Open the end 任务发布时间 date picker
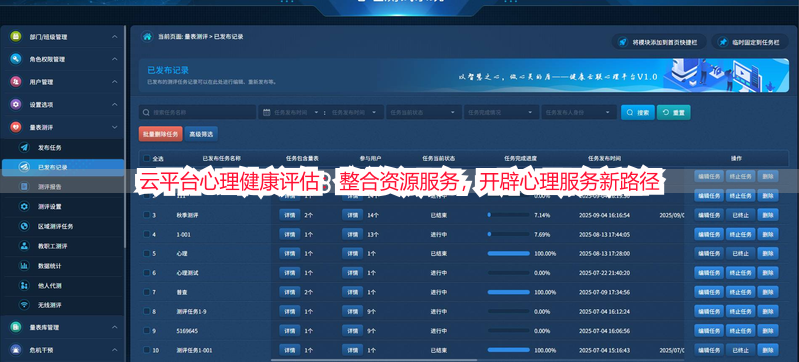This screenshot has width=799, height=362. [x=354, y=113]
